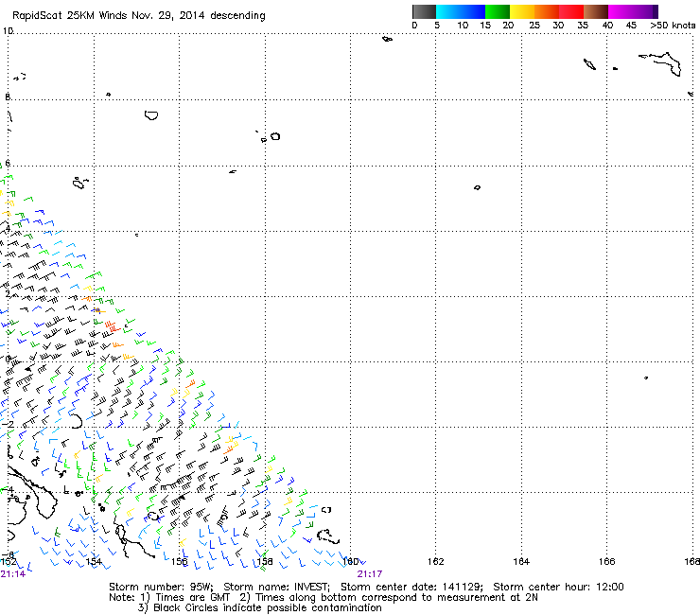The width and height of the screenshot is (700, 615).
Task: Click the "25" label under the color legend
Action: 534,26
